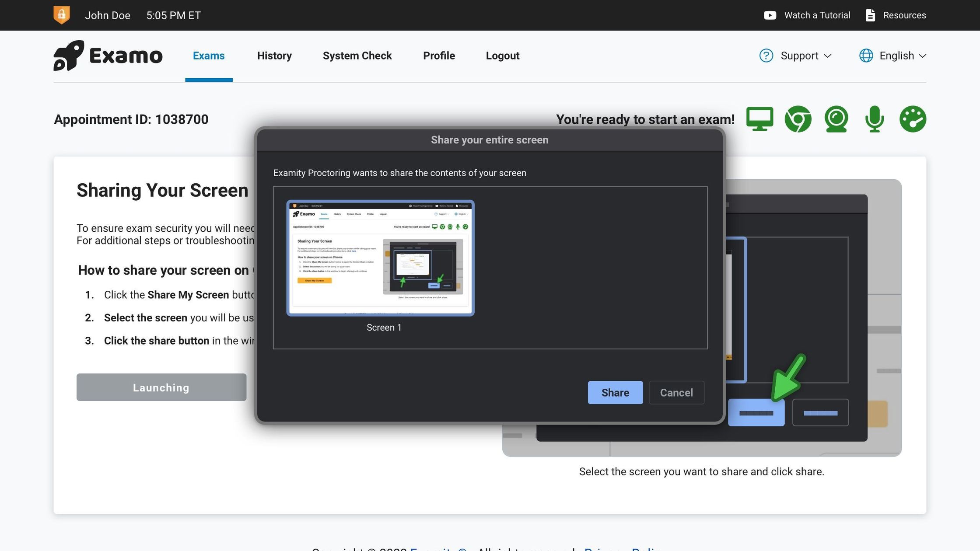This screenshot has height=551, width=980.
Task: Click the question mark Support icon
Action: pyautogui.click(x=766, y=56)
